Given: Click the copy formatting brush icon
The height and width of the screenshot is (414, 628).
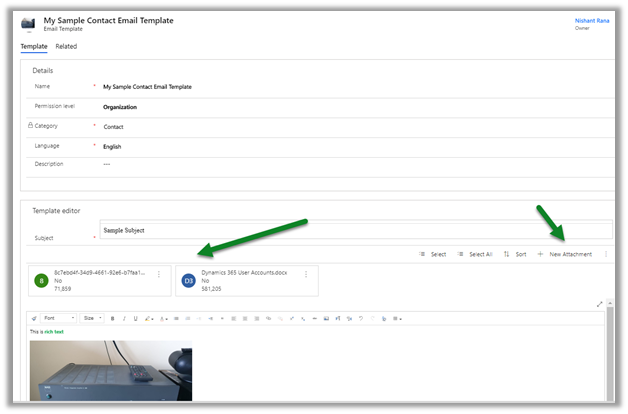Looking at the screenshot, I should (35, 318).
